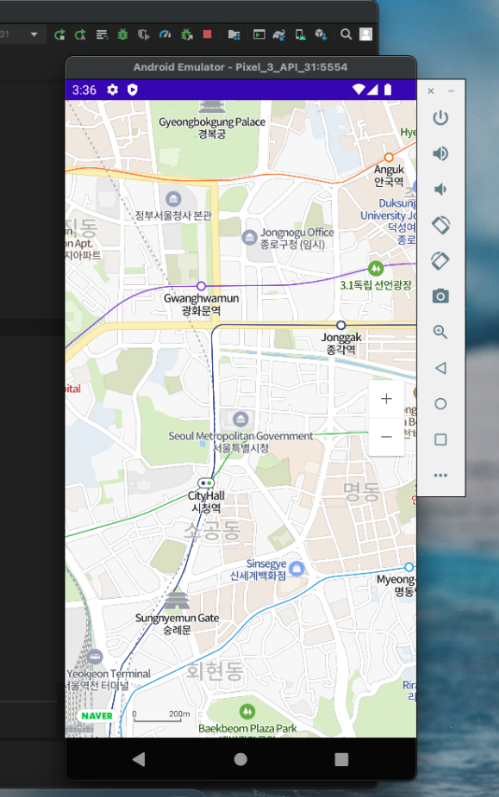Tap the Sinsegye department store pin
The height and width of the screenshot is (797, 499).
pyautogui.click(x=297, y=568)
